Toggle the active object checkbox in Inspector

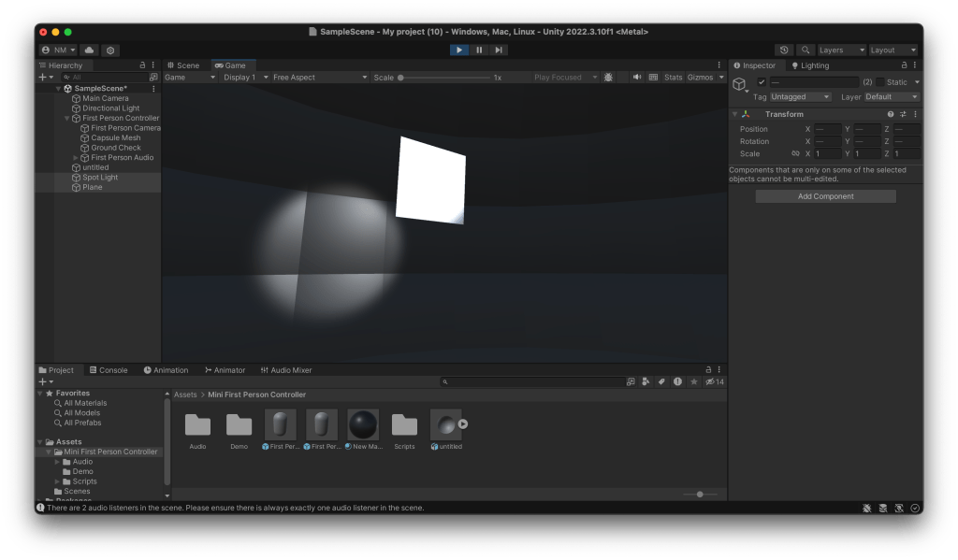[762, 82]
